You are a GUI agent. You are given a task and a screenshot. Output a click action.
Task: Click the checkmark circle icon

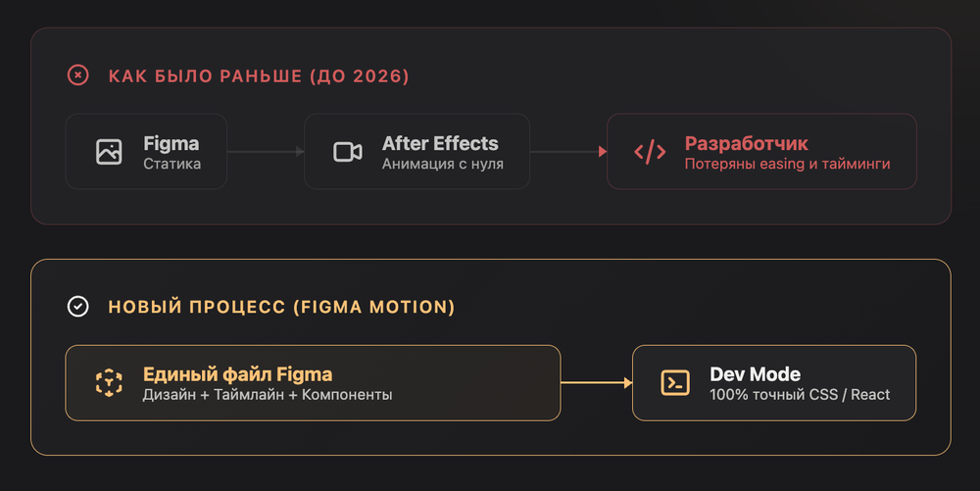tap(78, 306)
